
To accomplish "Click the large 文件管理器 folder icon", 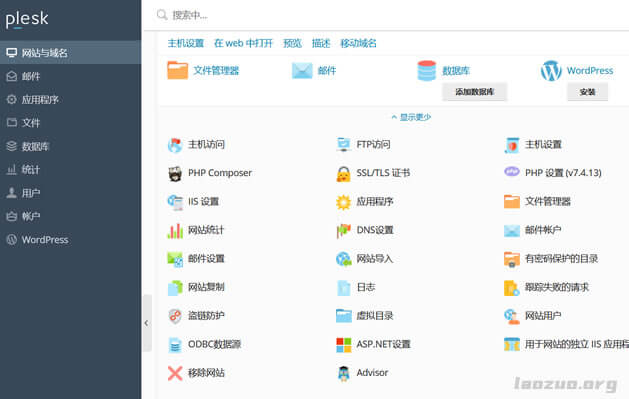I will 177,70.
